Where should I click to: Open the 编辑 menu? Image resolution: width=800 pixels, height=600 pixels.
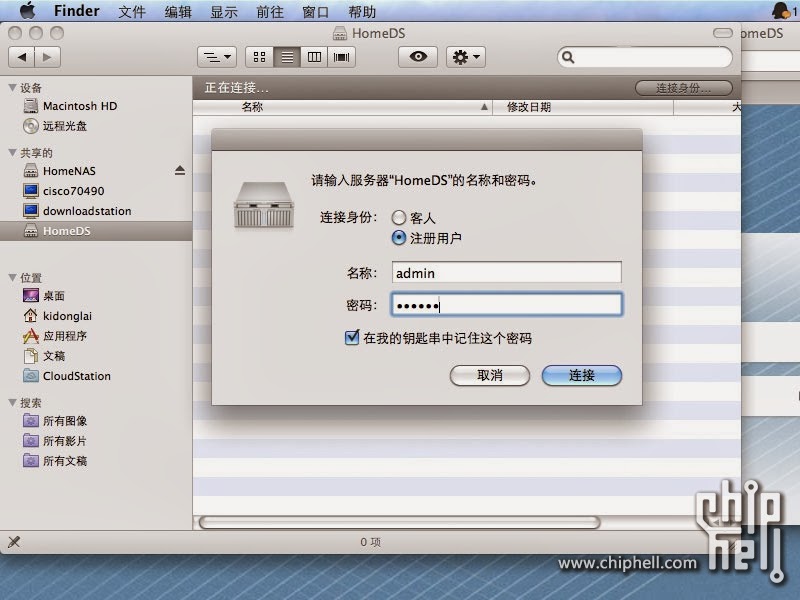[178, 11]
